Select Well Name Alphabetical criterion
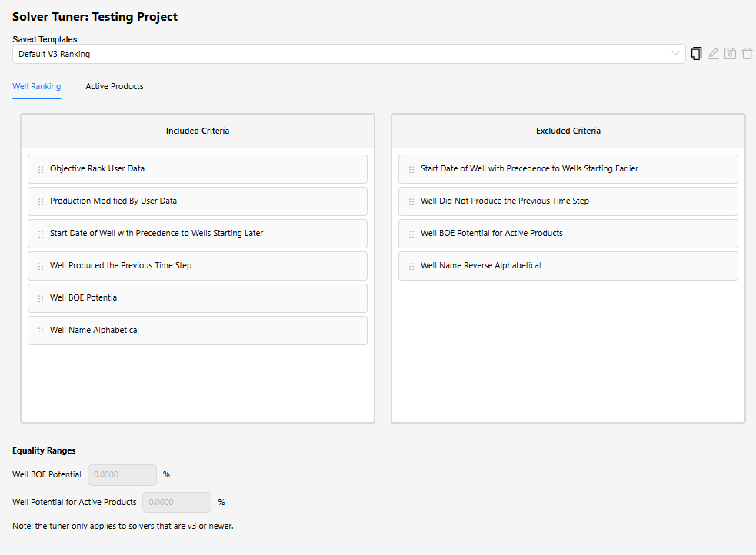 point(198,330)
